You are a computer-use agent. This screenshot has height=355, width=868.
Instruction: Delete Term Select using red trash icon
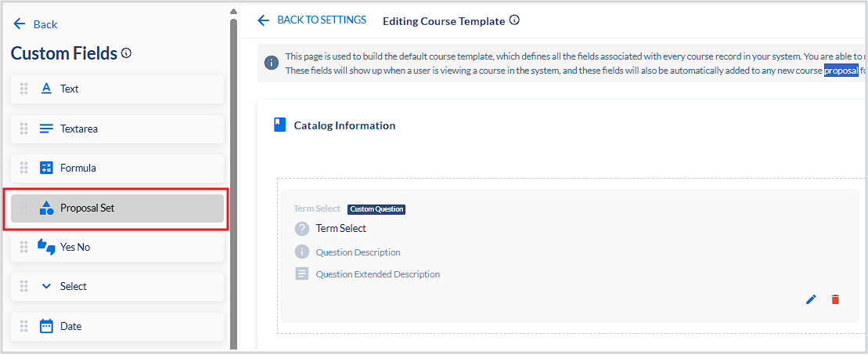835,299
